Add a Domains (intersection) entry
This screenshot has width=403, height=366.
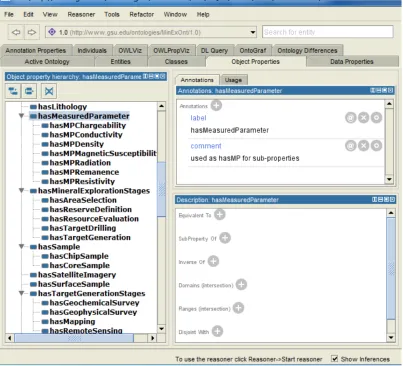coord(241,285)
